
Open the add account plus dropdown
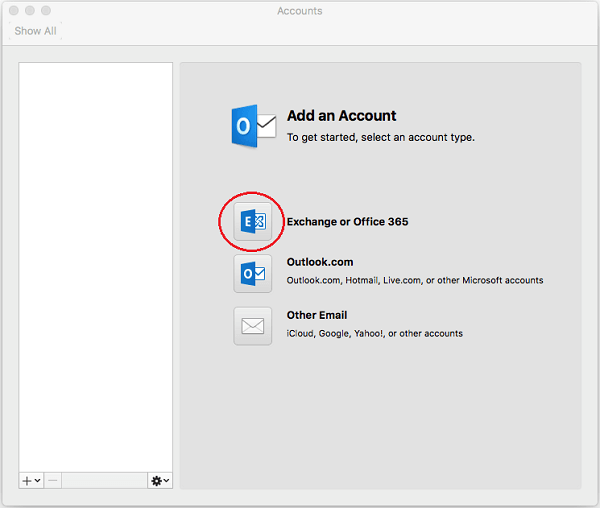pyautogui.click(x=31, y=480)
